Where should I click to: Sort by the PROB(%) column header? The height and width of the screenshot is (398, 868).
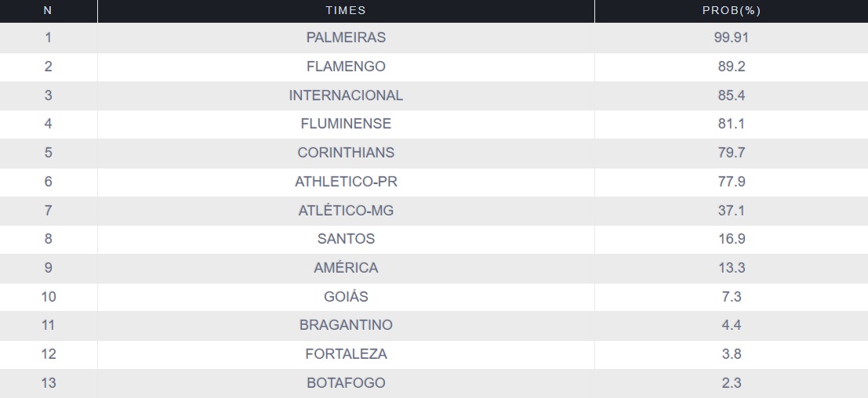tap(731, 10)
